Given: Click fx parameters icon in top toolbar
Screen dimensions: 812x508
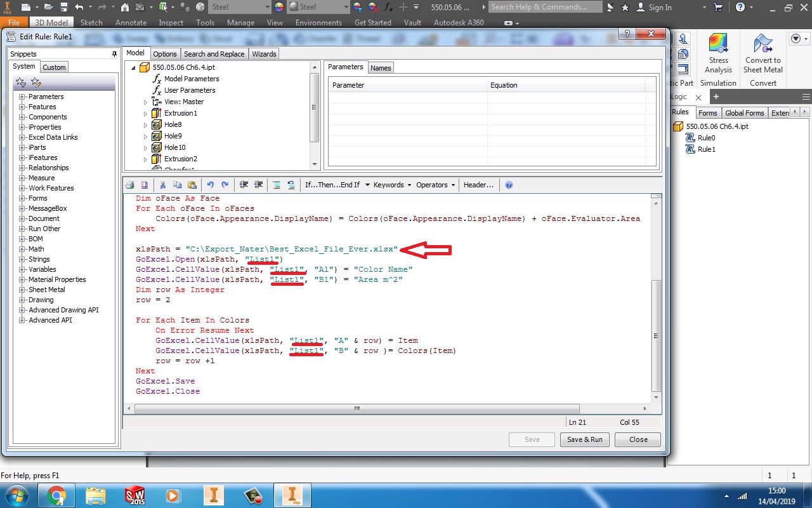Looking at the screenshot, I should 388,7.
